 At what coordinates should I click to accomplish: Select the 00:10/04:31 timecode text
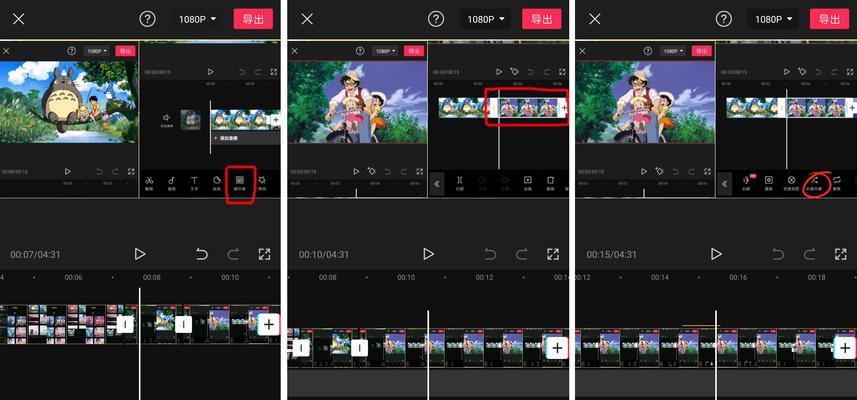coord(324,255)
